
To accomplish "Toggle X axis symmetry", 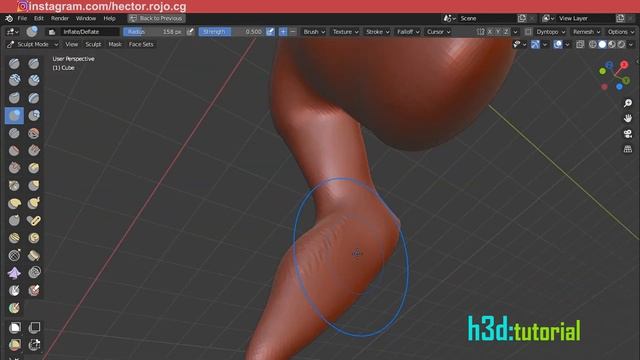I will point(490,31).
